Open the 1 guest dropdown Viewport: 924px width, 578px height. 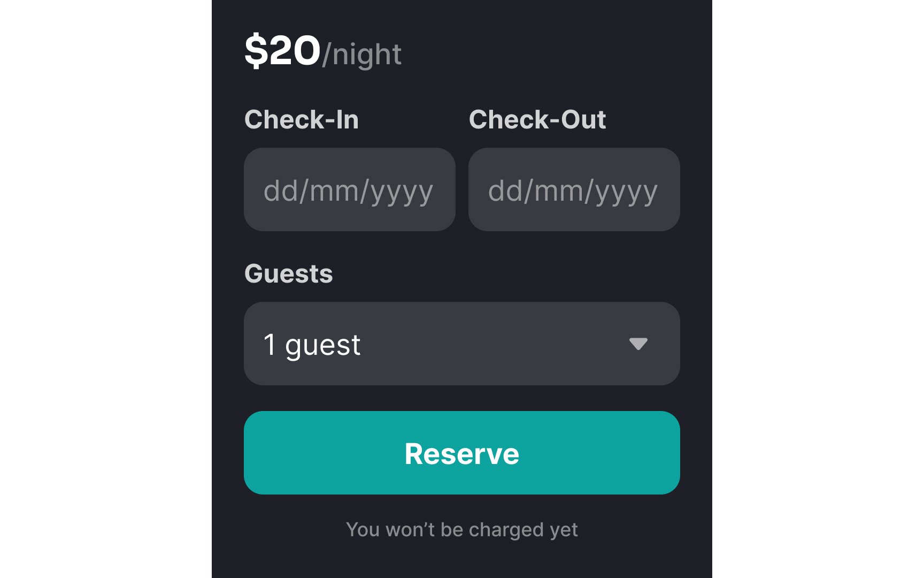tap(462, 344)
